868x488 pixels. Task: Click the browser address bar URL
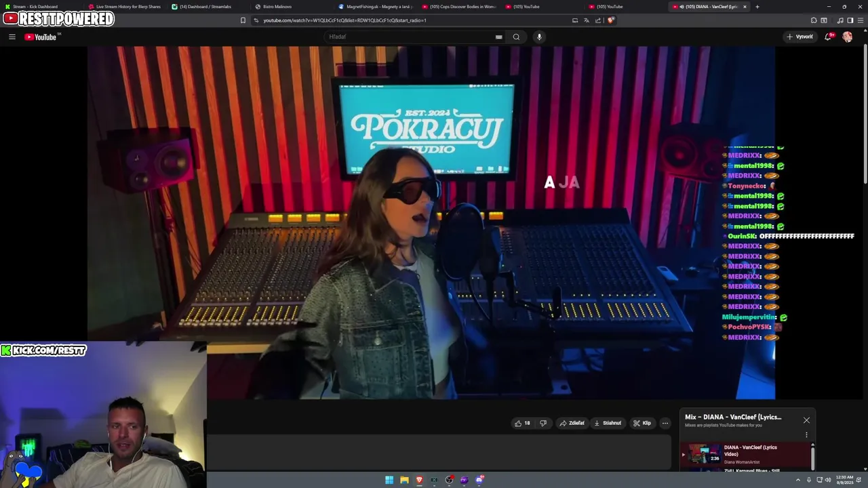(344, 20)
